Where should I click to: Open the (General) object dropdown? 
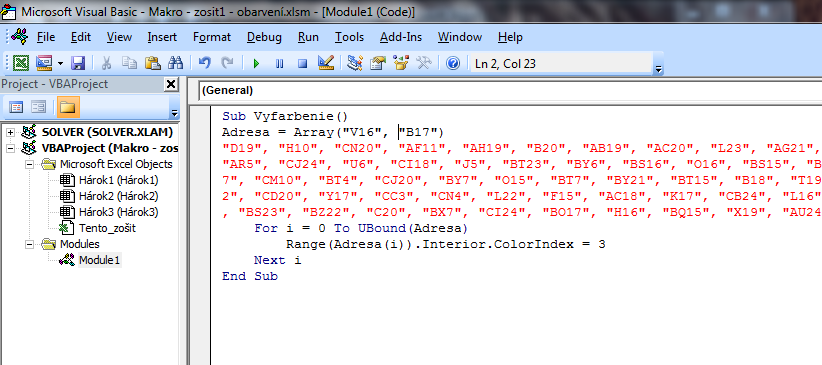[509, 91]
